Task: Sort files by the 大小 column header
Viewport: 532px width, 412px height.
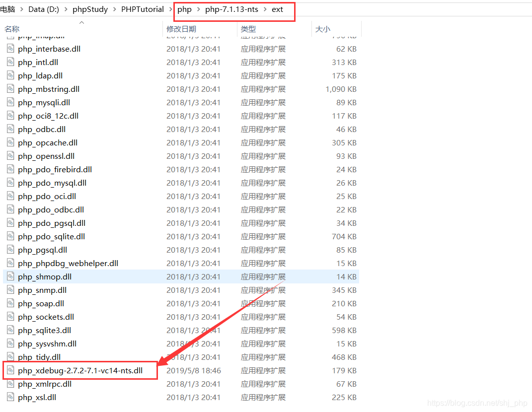Action: pyautogui.click(x=323, y=29)
